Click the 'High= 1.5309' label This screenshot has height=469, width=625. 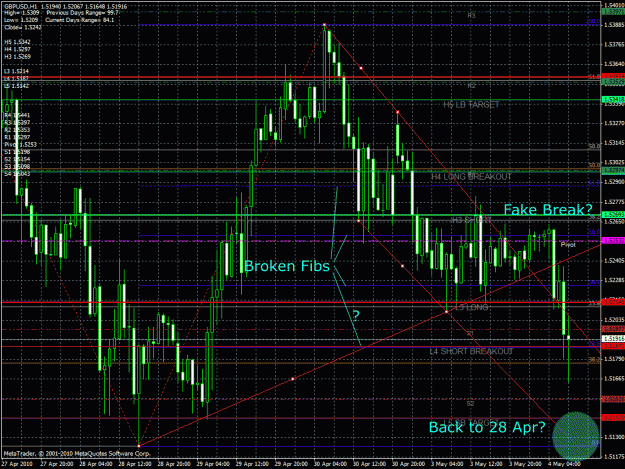pos(22,13)
